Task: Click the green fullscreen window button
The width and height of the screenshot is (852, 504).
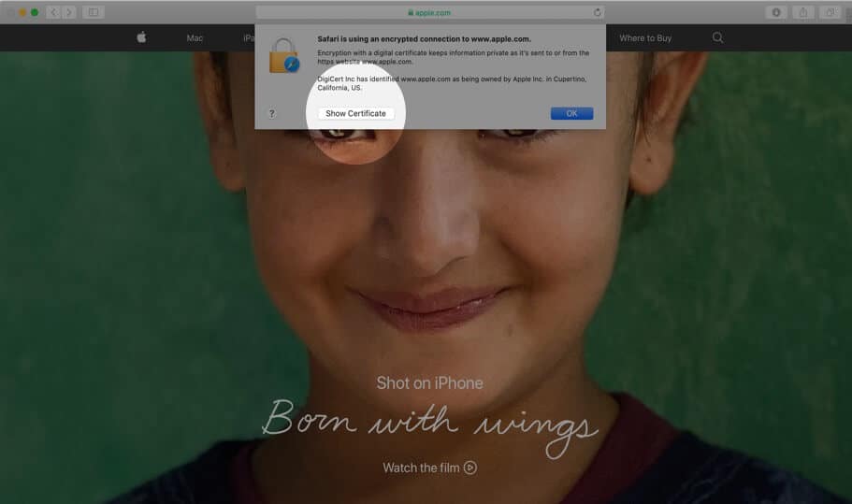Action: [x=35, y=12]
